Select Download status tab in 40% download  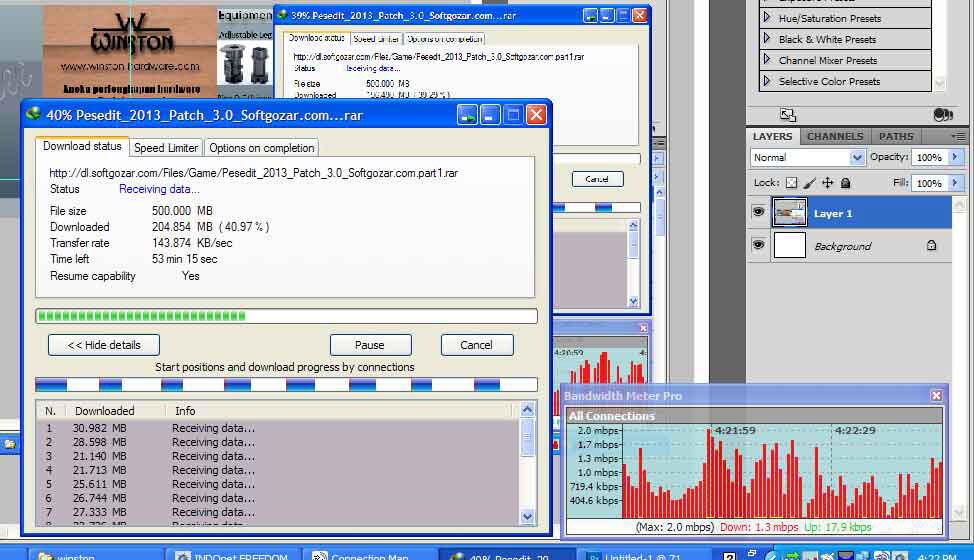[x=82, y=146]
